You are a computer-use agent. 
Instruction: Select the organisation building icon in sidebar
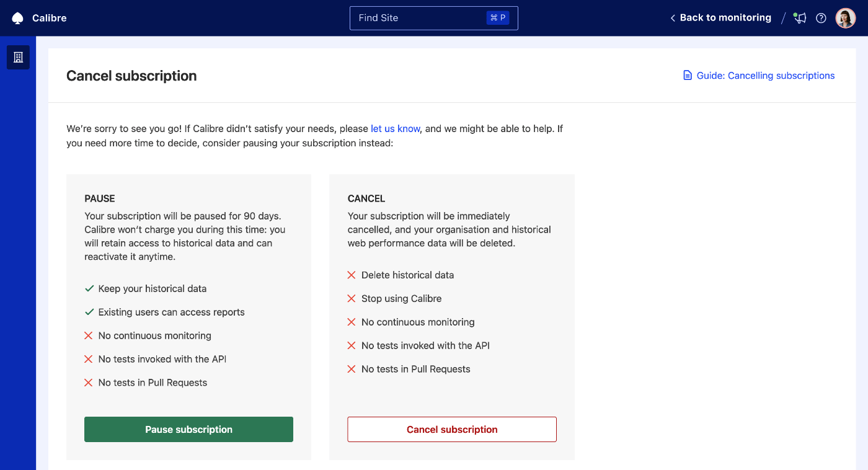pyautogui.click(x=17, y=57)
